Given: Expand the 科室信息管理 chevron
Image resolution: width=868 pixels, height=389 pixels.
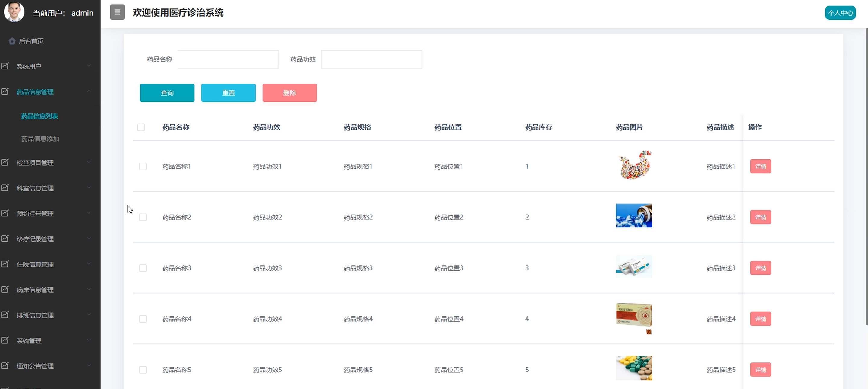Looking at the screenshot, I should point(89,188).
